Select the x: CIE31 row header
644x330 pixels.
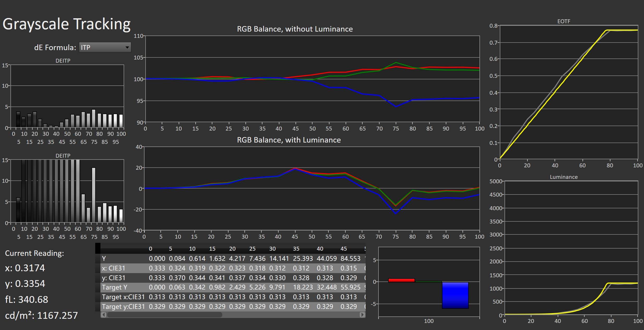113,268
